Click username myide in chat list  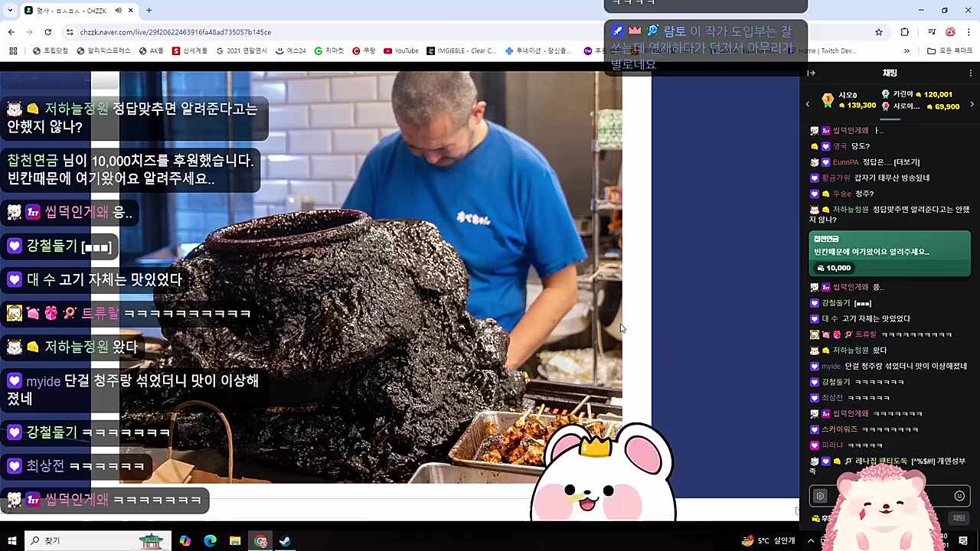point(831,367)
